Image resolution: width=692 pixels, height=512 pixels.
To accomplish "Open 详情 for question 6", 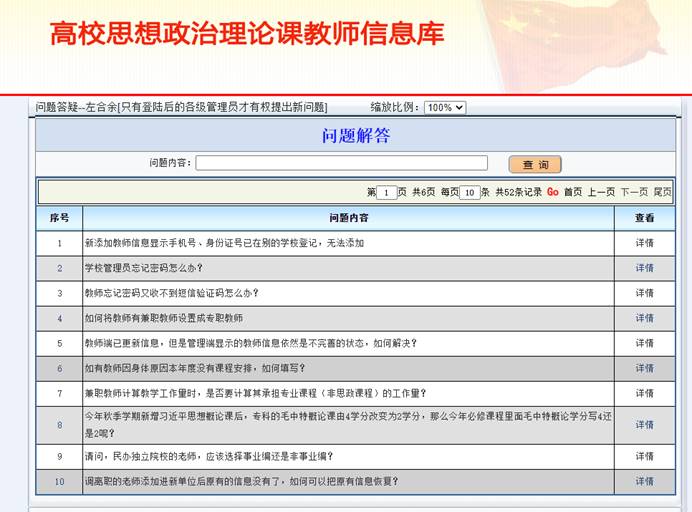I will [x=644, y=368].
